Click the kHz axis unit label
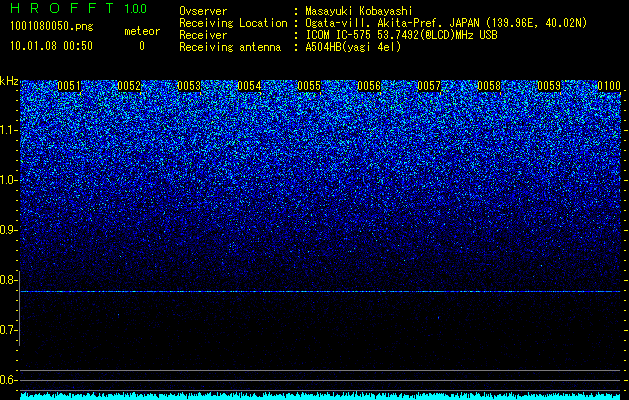Viewport: 629px width, 400px height. [9, 81]
